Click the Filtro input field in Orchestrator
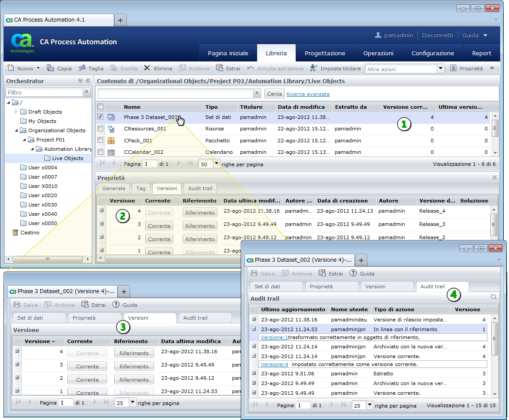Screen dimensions: 509x420 coord(45,92)
